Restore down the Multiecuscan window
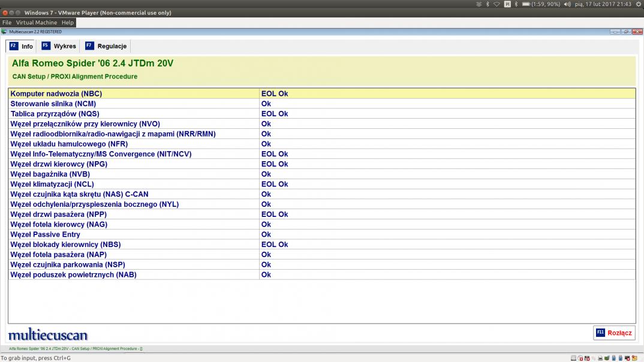Viewport: 644px width, 362px height. (626, 32)
